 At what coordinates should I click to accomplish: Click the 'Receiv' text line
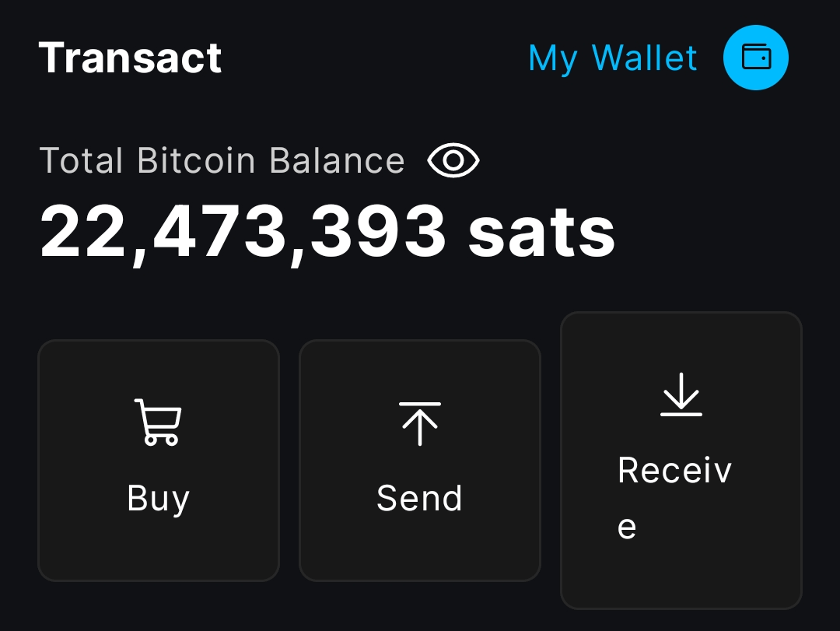pyautogui.click(x=674, y=471)
